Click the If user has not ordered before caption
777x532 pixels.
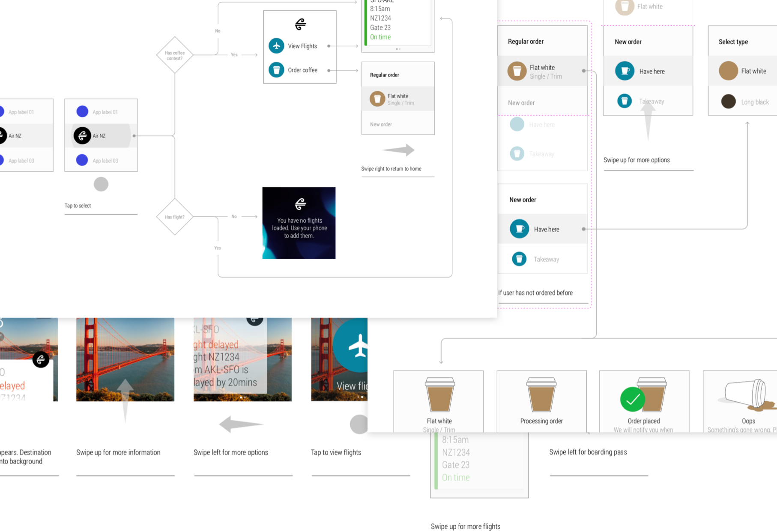(x=535, y=293)
